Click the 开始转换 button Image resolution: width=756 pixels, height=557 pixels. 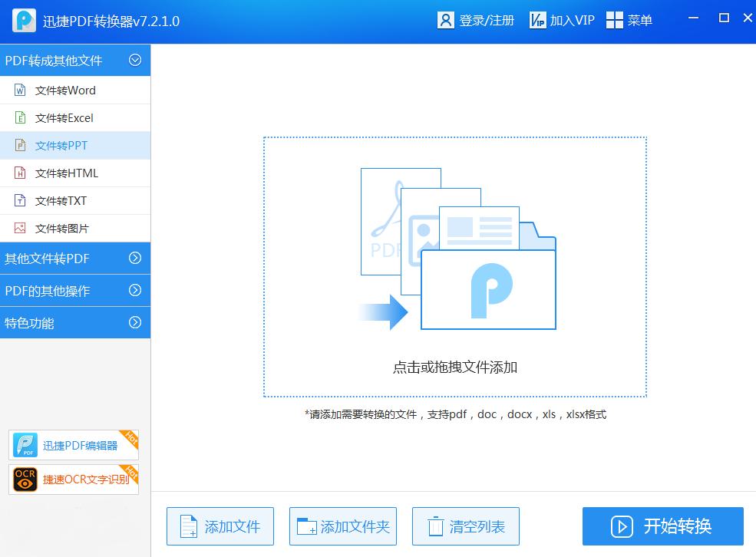tap(662, 526)
